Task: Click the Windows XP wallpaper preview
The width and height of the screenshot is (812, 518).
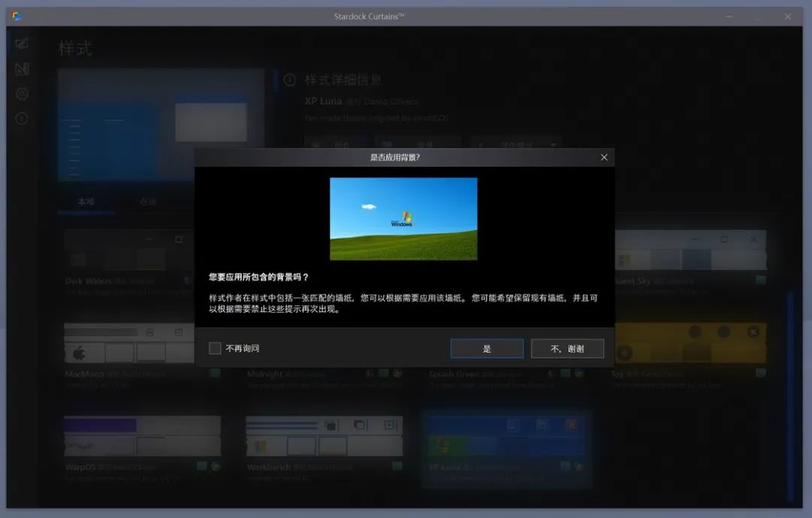Action: click(404, 219)
